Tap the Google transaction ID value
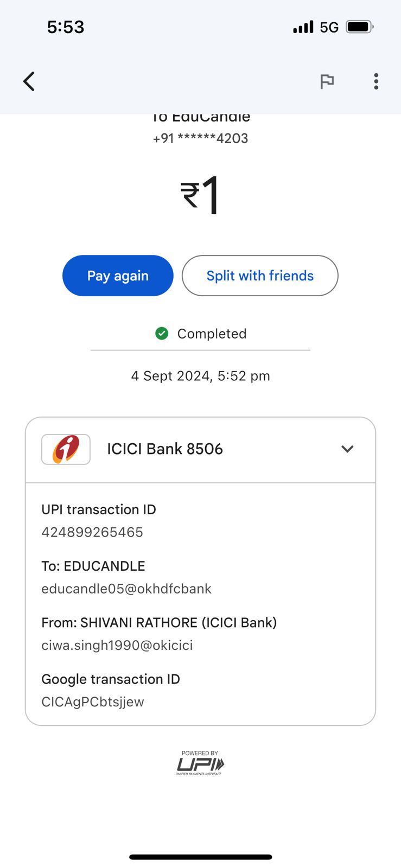 point(93,701)
